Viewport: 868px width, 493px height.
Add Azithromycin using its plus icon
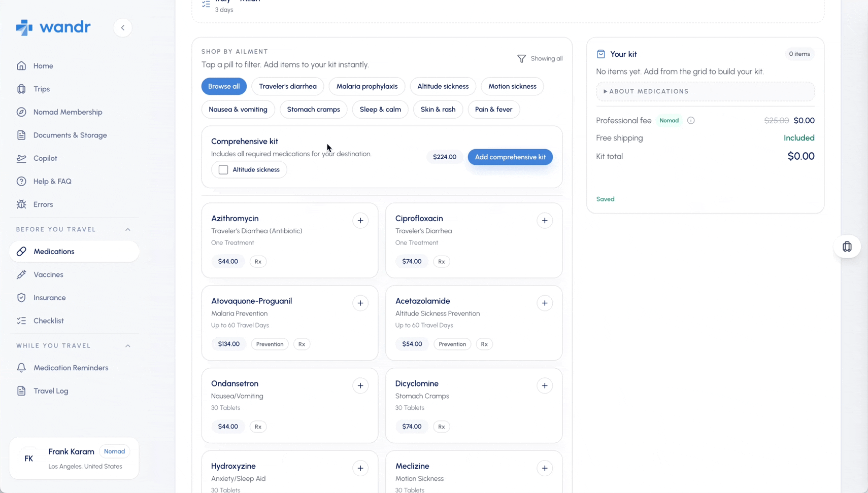360,220
